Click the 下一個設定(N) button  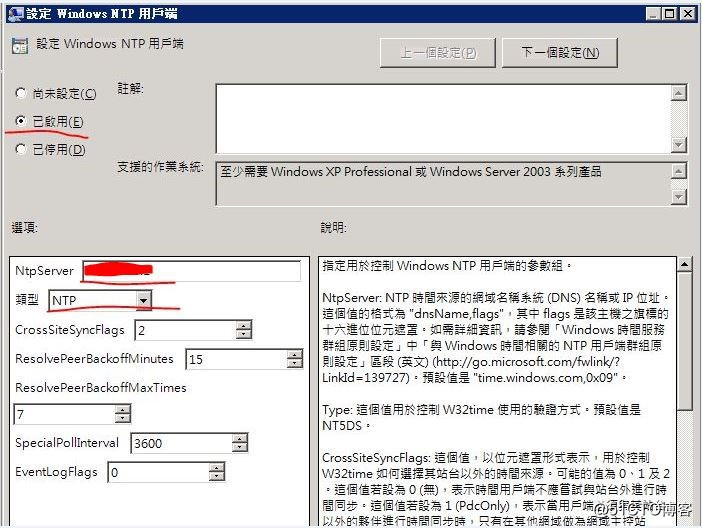coord(560,53)
